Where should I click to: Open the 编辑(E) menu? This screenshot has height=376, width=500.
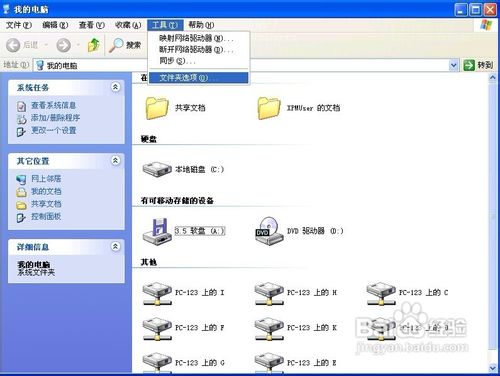(x=55, y=25)
